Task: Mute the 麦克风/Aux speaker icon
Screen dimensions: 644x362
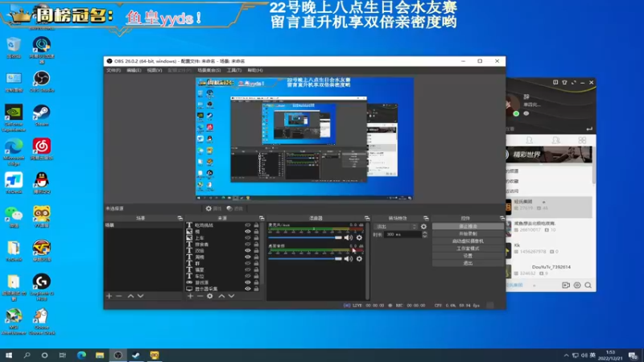Action: (x=349, y=237)
